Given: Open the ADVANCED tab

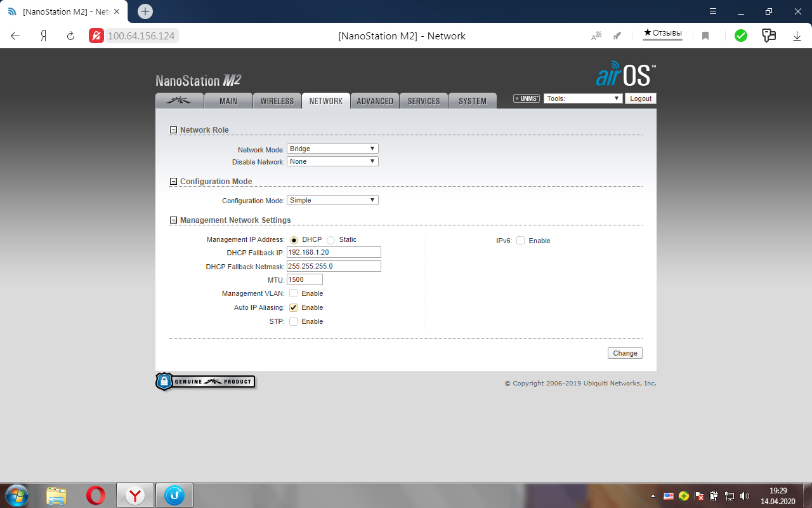Looking at the screenshot, I should (x=375, y=100).
